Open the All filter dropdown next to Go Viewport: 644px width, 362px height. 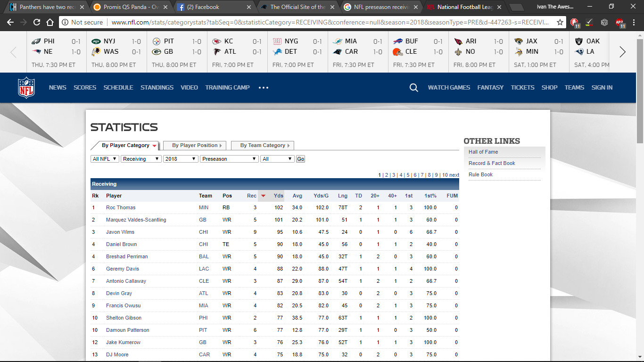click(x=277, y=159)
